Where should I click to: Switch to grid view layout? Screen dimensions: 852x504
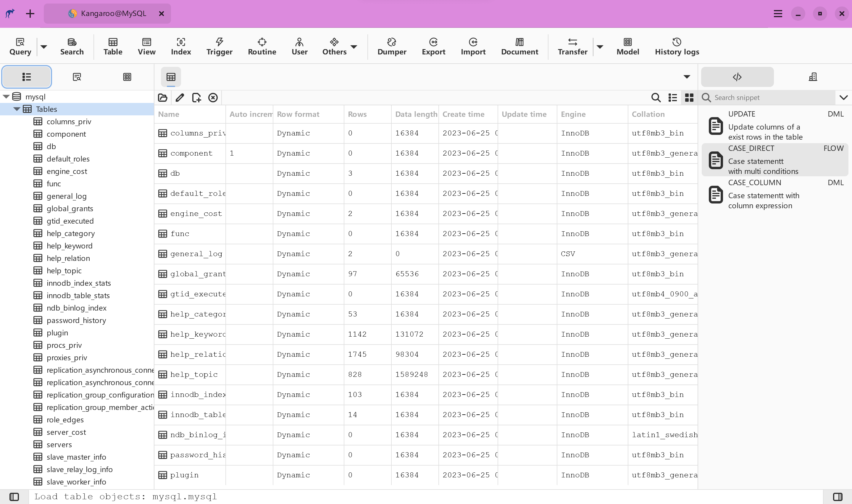[x=689, y=98]
